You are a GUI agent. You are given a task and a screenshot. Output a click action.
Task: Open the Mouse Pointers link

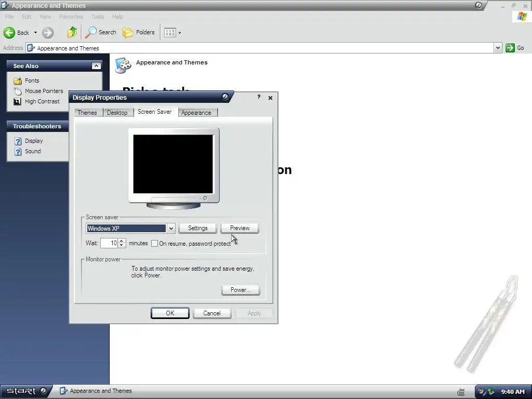(44, 91)
